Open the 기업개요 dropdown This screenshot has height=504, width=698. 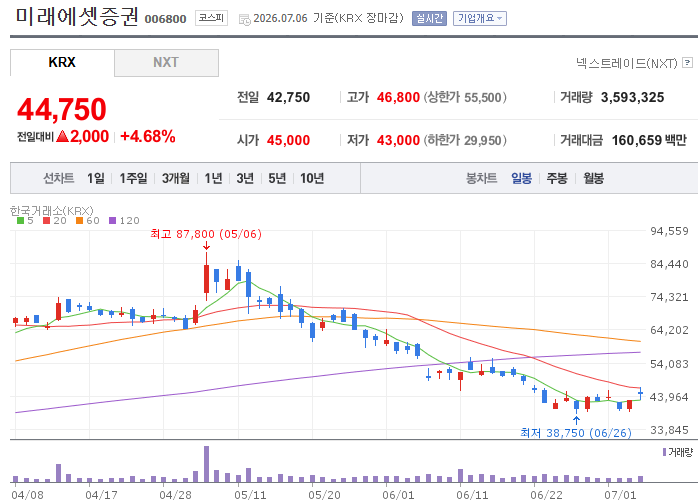(480, 18)
